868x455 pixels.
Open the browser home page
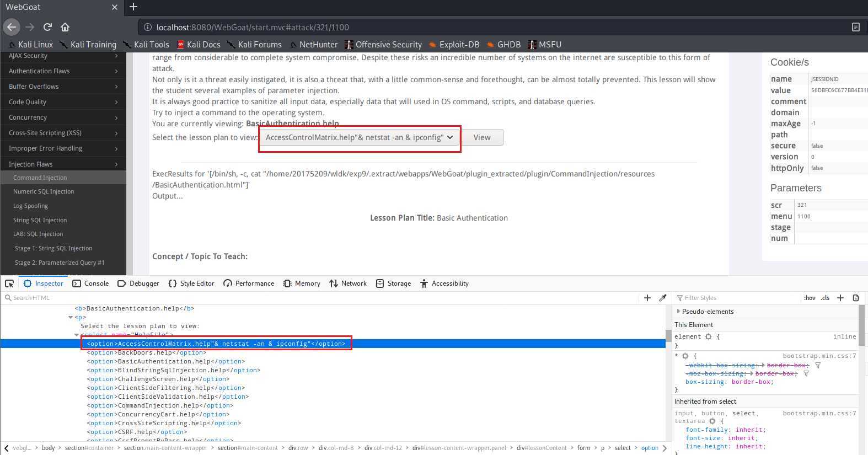coord(65,26)
